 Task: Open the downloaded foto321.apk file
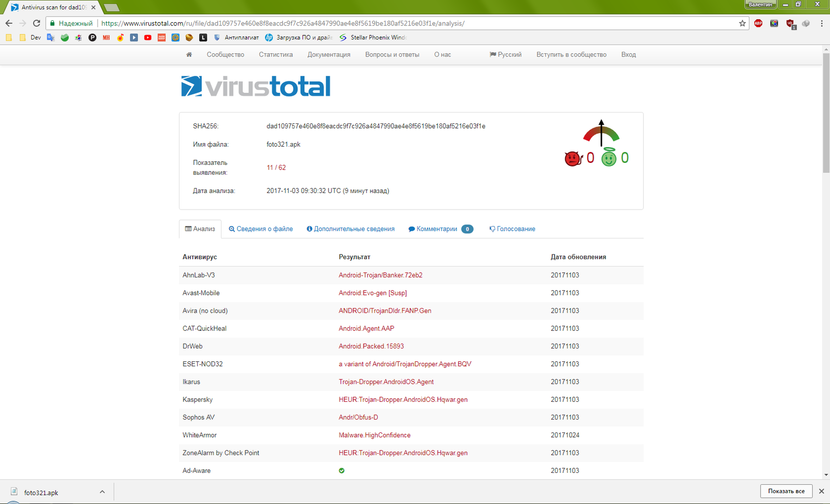[41, 493]
